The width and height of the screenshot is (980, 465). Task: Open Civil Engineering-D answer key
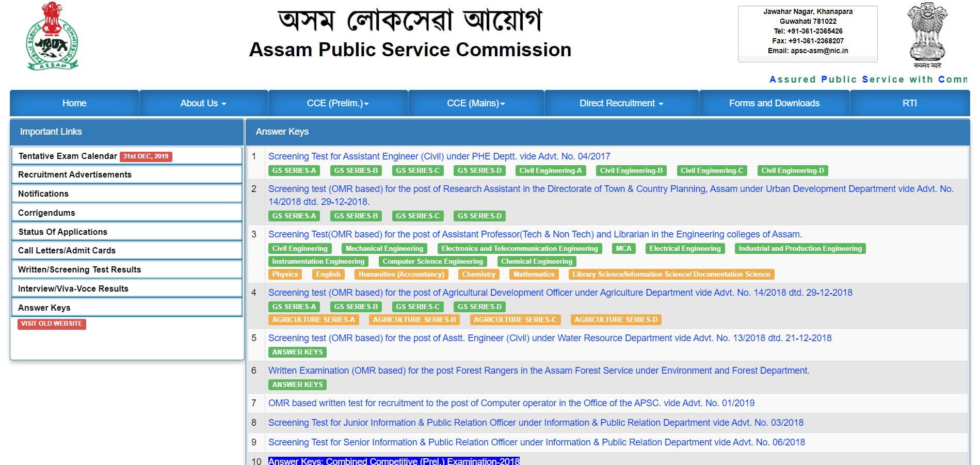[x=793, y=170]
